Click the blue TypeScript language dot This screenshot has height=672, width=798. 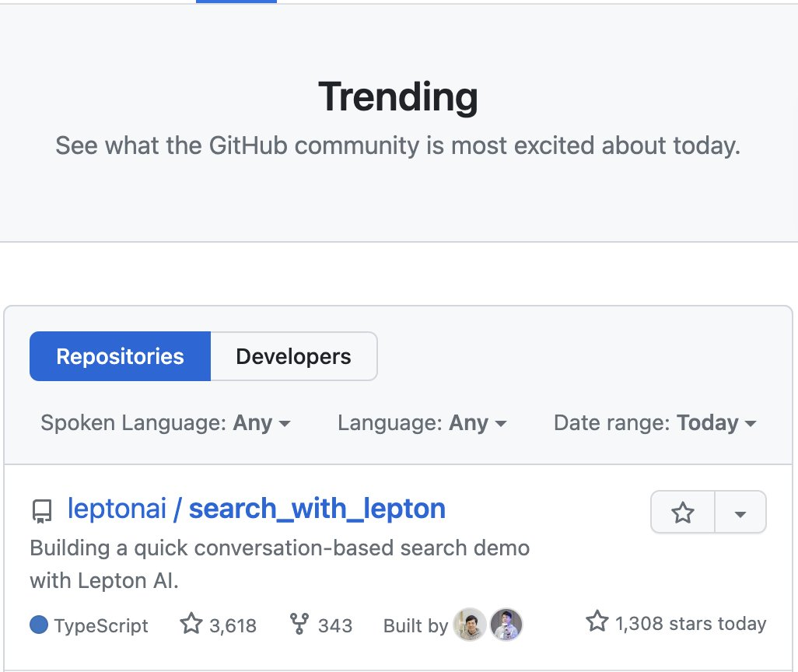point(39,625)
